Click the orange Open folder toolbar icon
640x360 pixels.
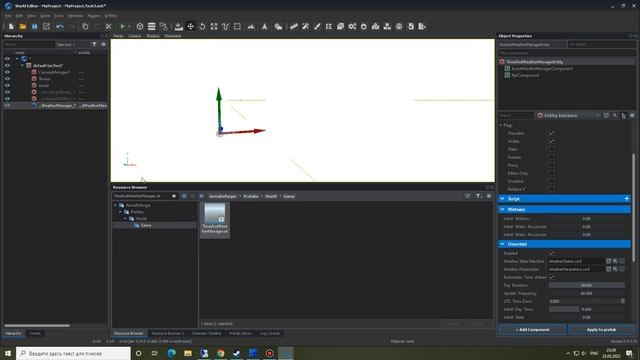click(x=23, y=27)
